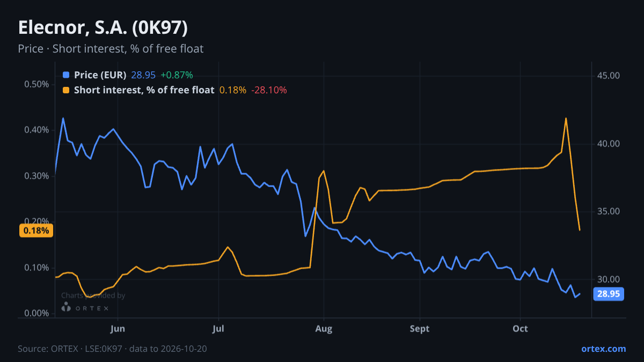The width and height of the screenshot is (644, 362).
Task: Click the 35.00 right axis label
Action: tap(608, 211)
